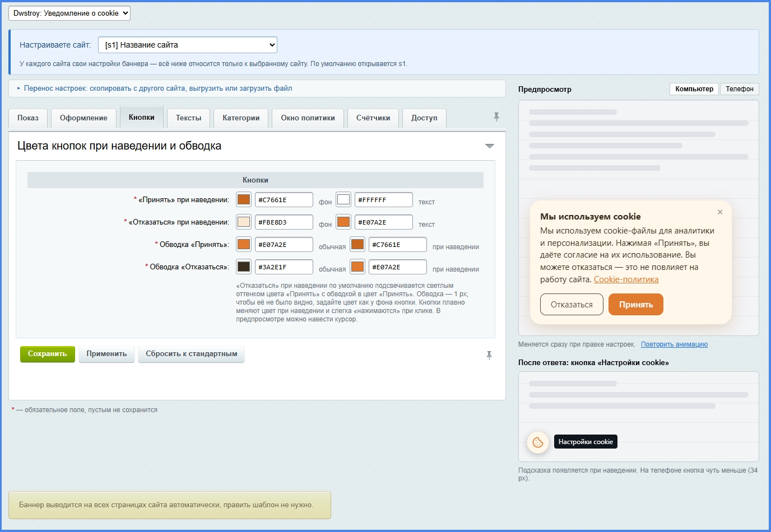The height and width of the screenshot is (532, 771).
Task: Open «Отказаться» hover background color swatch
Action: point(244,222)
